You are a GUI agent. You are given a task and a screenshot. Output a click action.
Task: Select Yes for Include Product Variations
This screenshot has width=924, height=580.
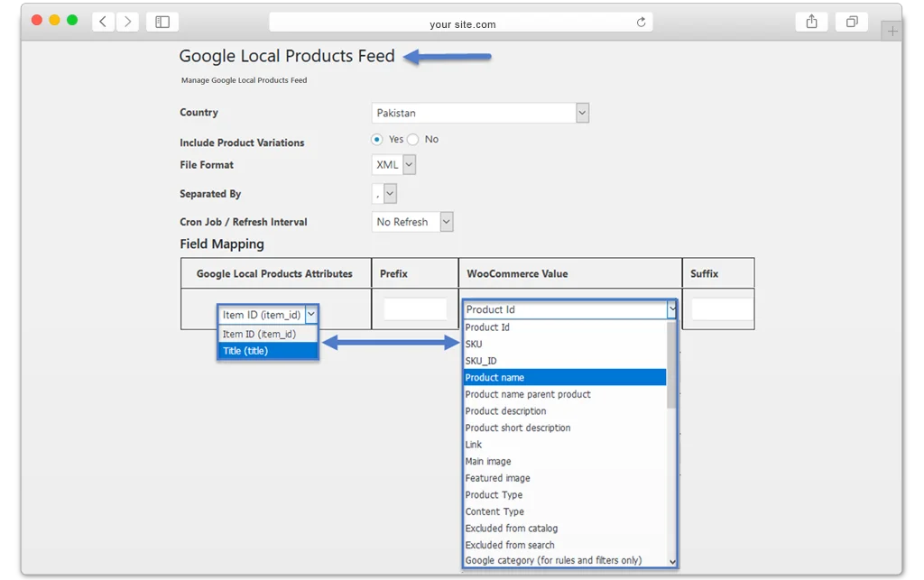(x=377, y=140)
